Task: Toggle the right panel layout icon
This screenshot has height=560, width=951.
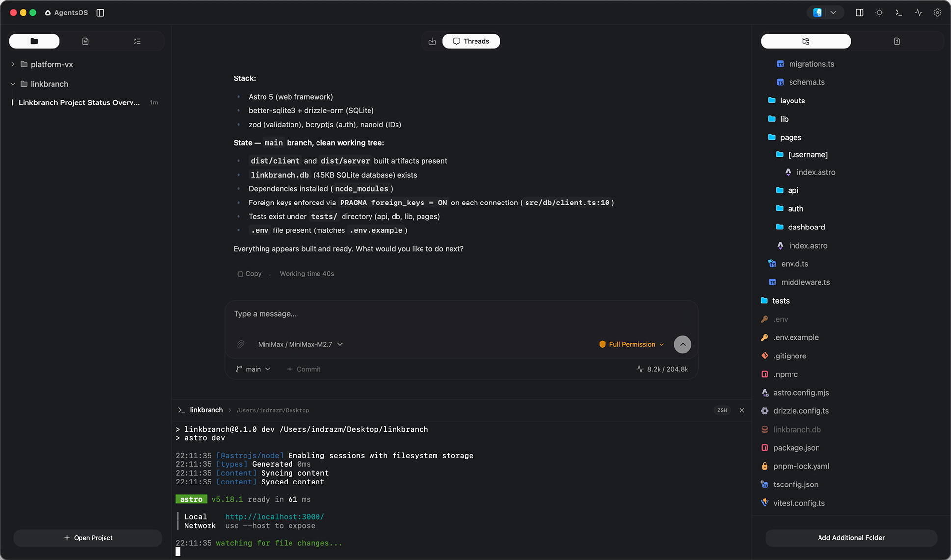Action: point(859,13)
